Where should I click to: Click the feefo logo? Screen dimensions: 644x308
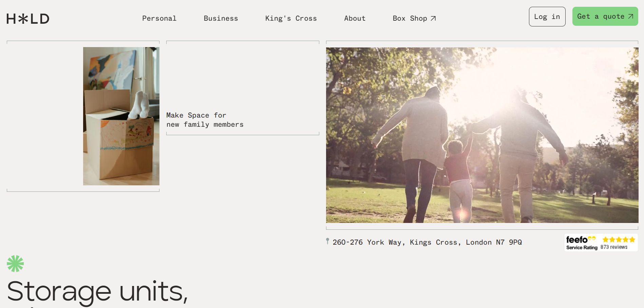577,240
